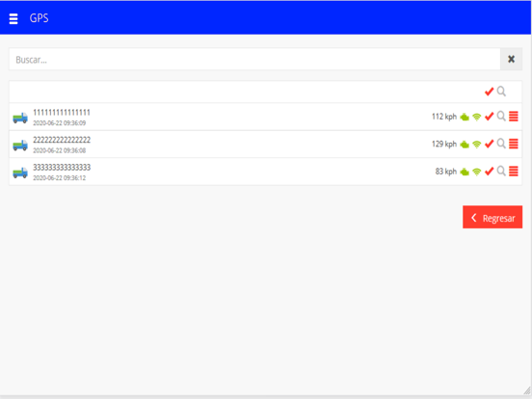Click the Buscar search field
Image resolution: width=532 pixels, height=399 pixels.
coord(254,60)
